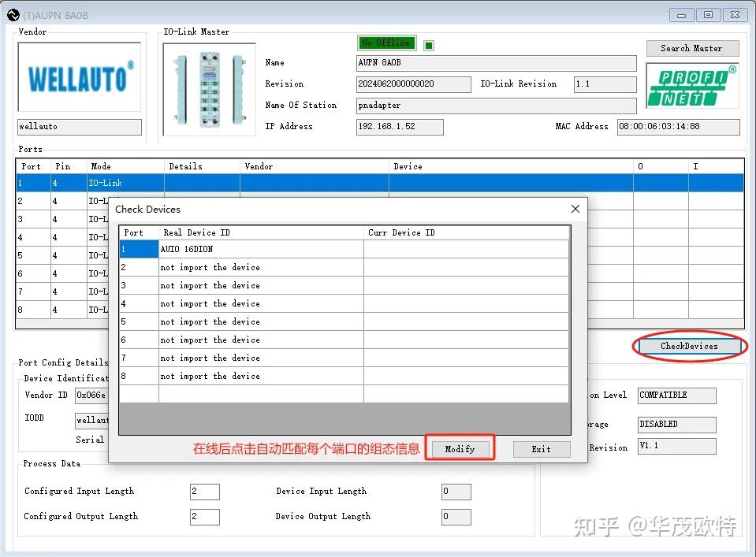The width and height of the screenshot is (756, 557).
Task: Click the app icon in title bar
Action: click(13, 15)
